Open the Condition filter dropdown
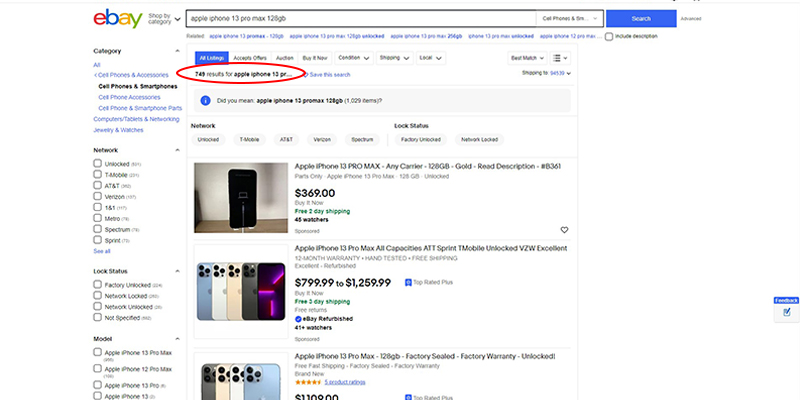 [354, 58]
